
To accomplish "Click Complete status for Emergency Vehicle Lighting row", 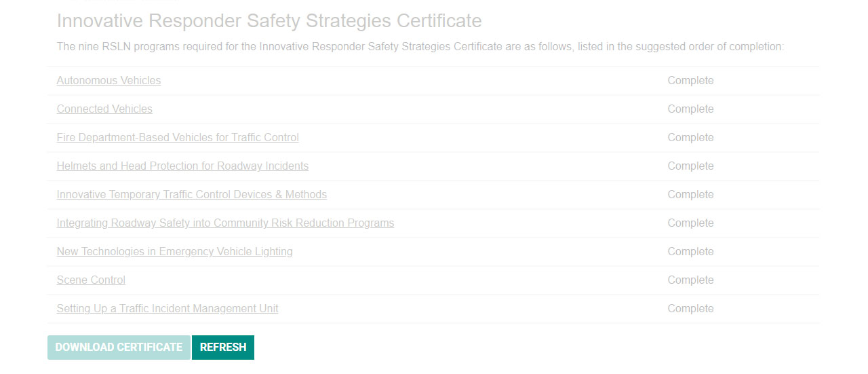I will (x=690, y=252).
